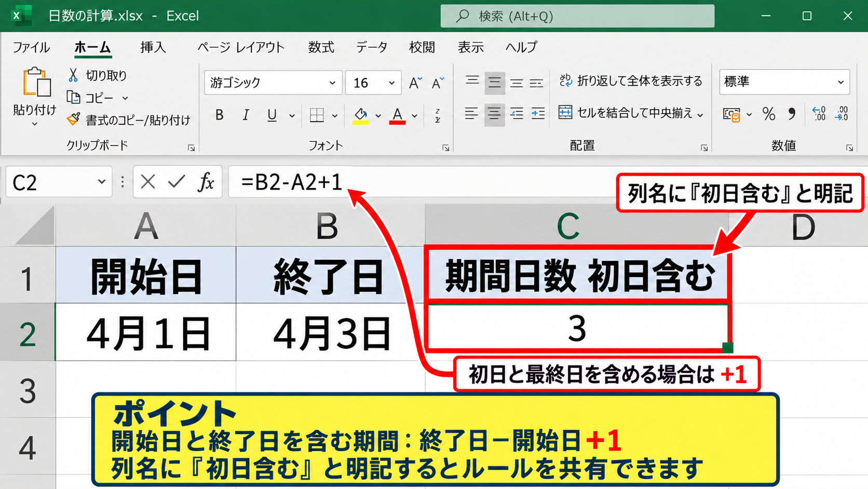This screenshot has width=868, height=489.
Task: Open the データ ribbon tab
Action: (x=372, y=47)
